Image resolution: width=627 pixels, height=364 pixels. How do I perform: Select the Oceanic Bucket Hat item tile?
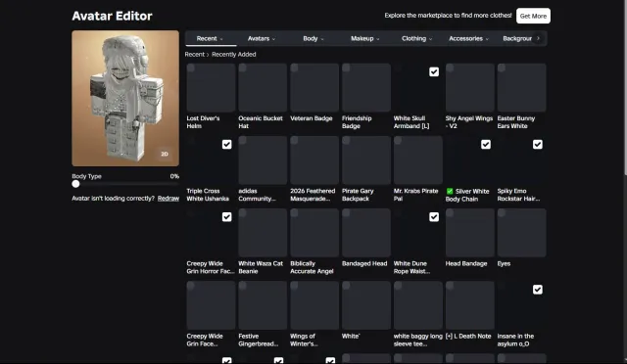click(263, 87)
